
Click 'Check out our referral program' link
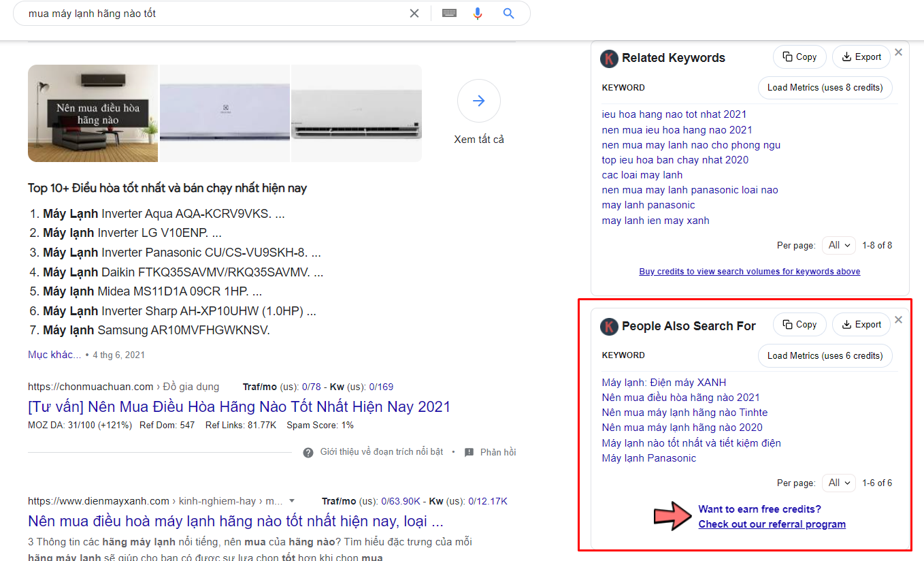click(x=772, y=524)
